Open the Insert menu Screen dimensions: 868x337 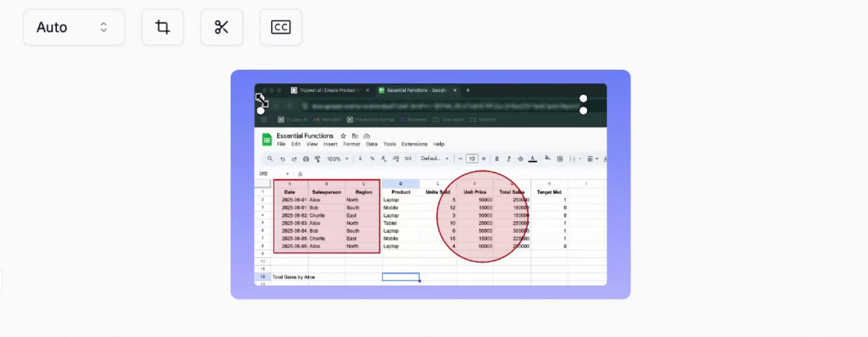tap(330, 145)
